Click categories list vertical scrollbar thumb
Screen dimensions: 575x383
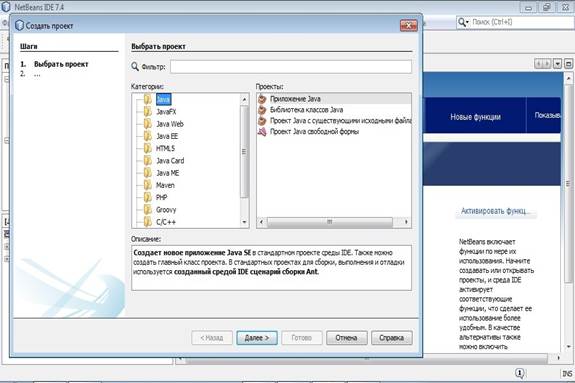(x=245, y=152)
